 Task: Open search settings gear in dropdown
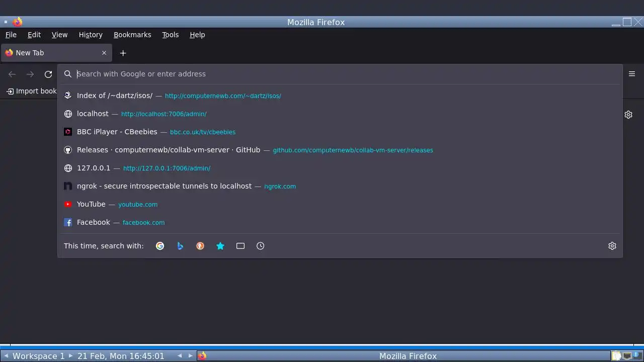(612, 246)
